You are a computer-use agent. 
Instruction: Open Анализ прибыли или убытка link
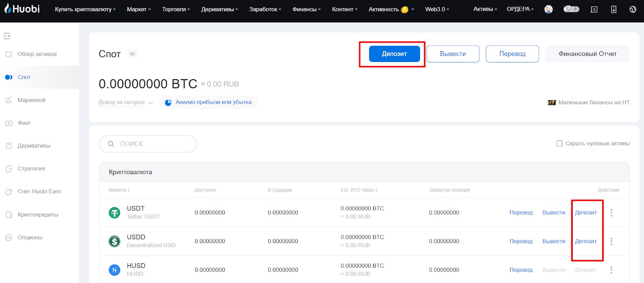coord(214,102)
